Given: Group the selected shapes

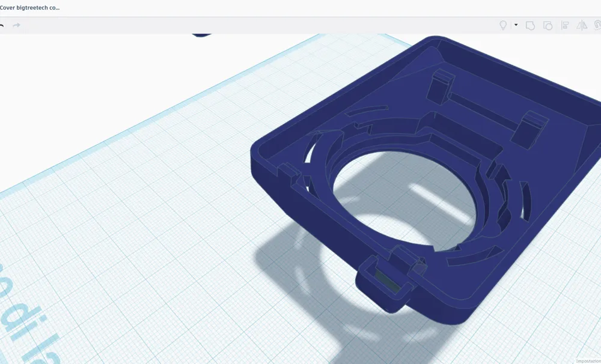Looking at the screenshot, I should pos(530,25).
